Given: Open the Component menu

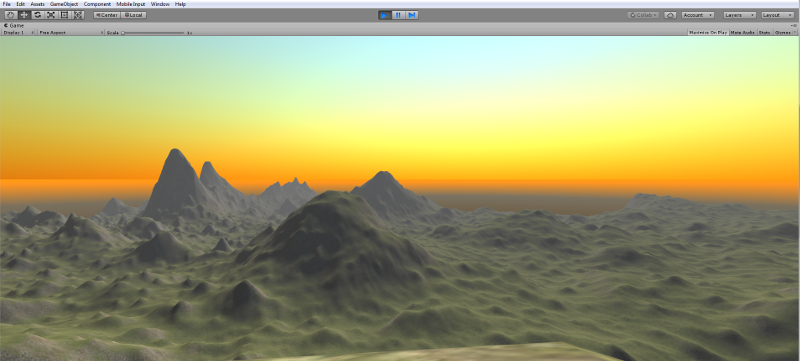Looking at the screenshot, I should [x=97, y=4].
